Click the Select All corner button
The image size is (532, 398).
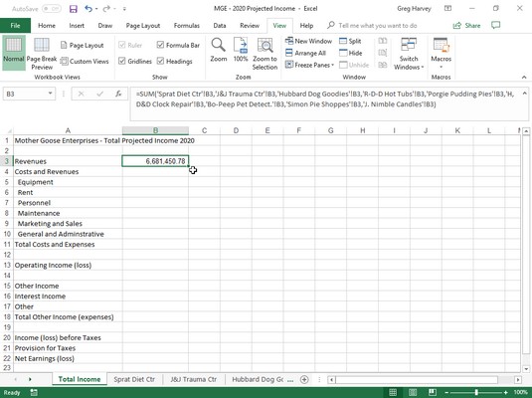pyautogui.click(x=7, y=130)
